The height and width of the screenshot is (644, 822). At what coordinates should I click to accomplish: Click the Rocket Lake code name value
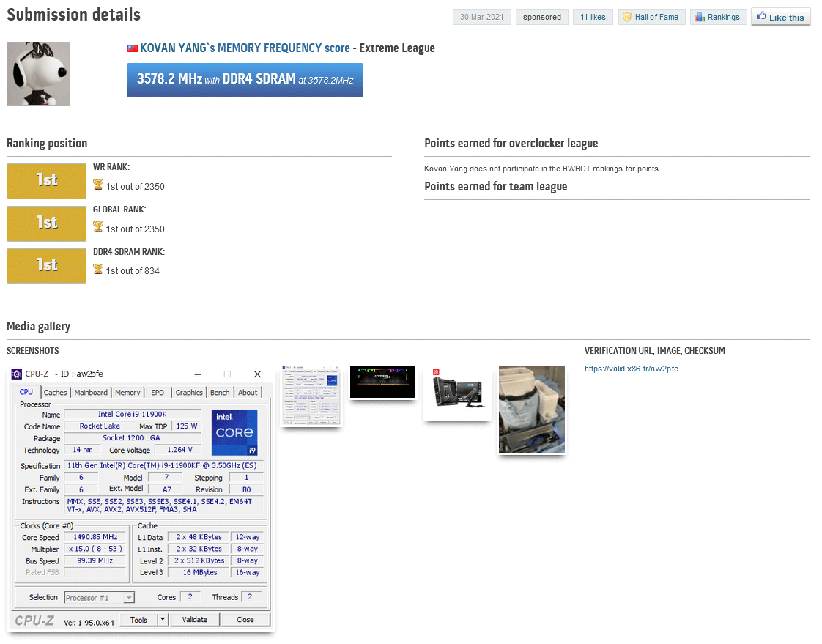(100, 426)
